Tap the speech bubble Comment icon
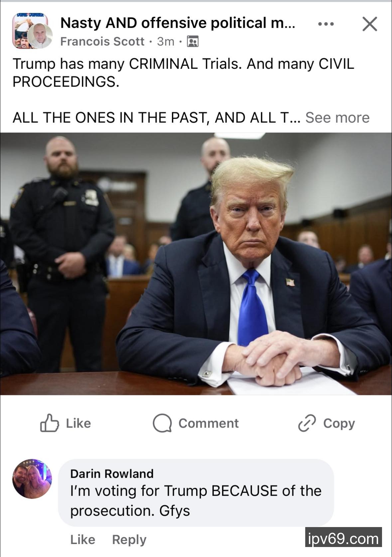The width and height of the screenshot is (392, 557). click(162, 423)
